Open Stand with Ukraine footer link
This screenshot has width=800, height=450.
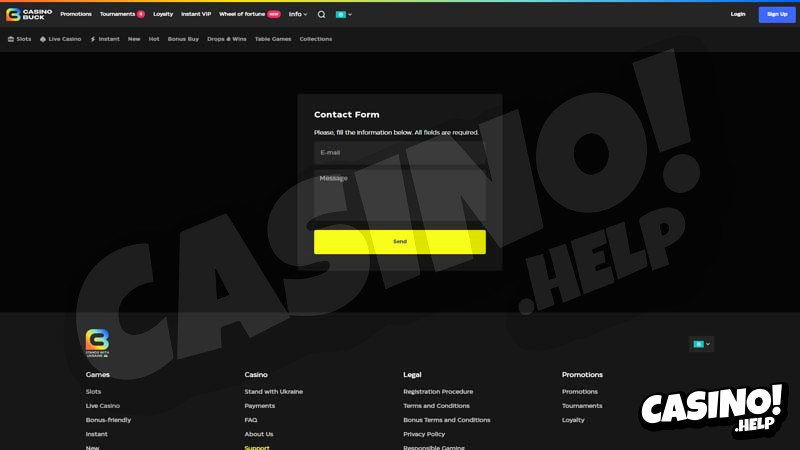(x=273, y=392)
